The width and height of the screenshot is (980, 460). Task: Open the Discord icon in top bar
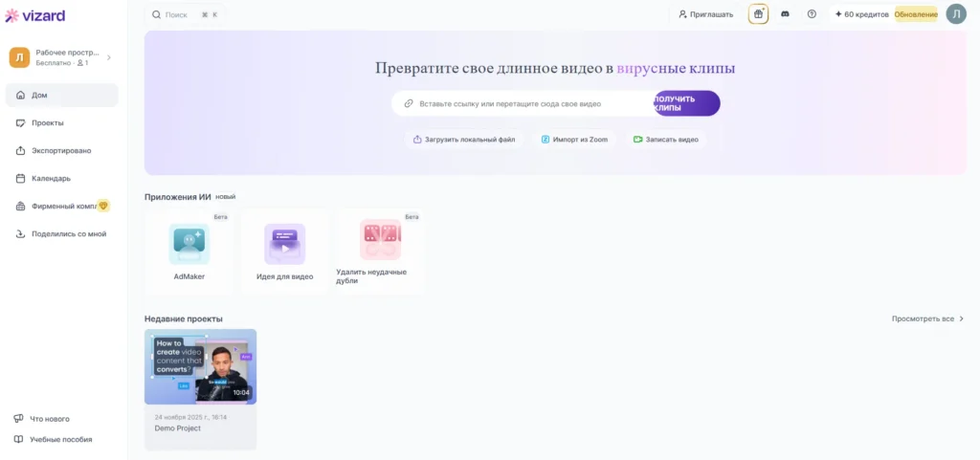785,13
